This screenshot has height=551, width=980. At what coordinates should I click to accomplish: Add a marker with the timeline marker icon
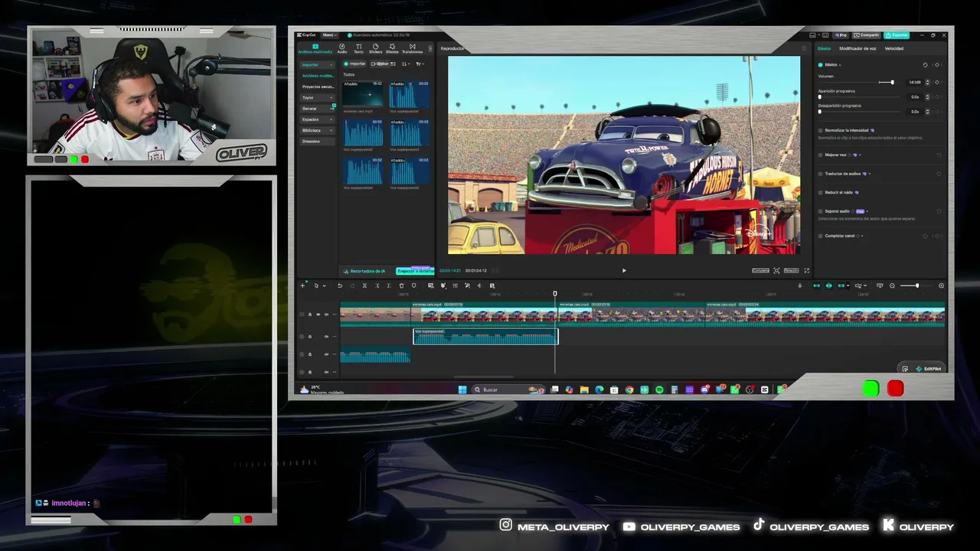coord(413,285)
